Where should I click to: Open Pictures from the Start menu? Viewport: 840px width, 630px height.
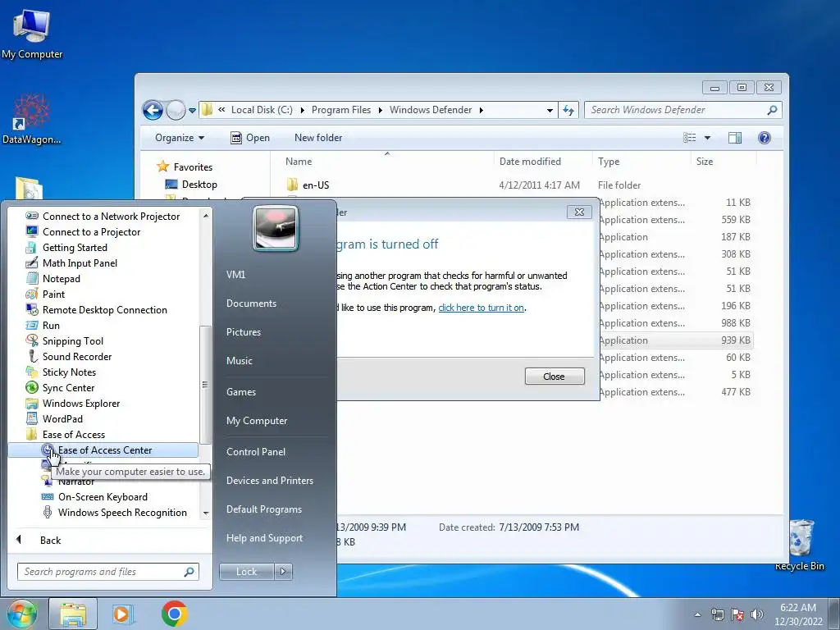click(243, 332)
